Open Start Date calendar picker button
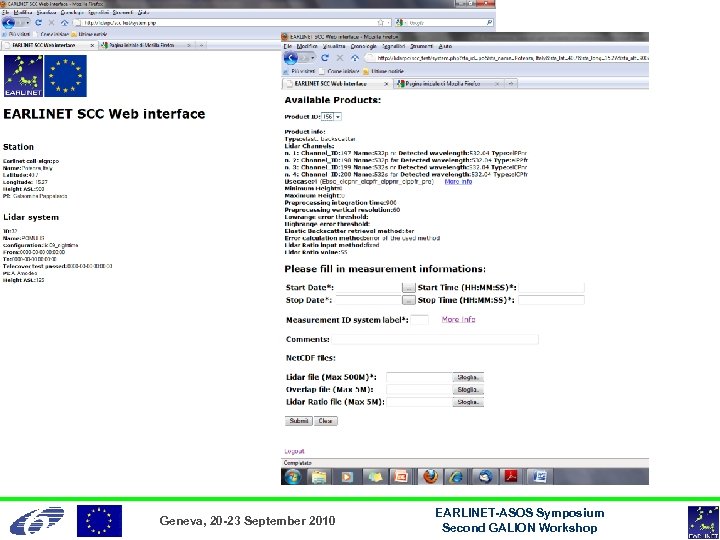 408,288
